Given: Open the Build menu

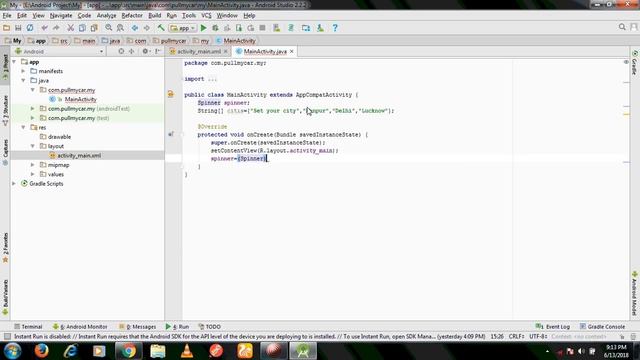Looking at the screenshot, I should point(154,16).
